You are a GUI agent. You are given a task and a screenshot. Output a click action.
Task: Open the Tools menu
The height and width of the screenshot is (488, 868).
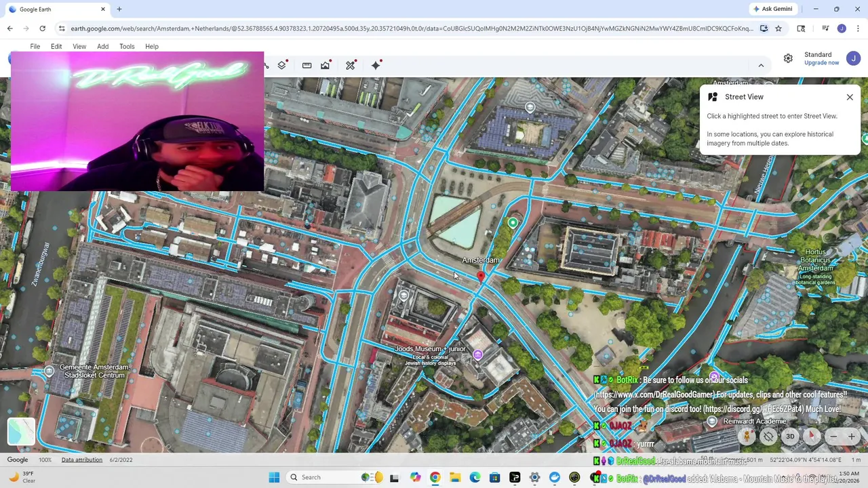127,46
